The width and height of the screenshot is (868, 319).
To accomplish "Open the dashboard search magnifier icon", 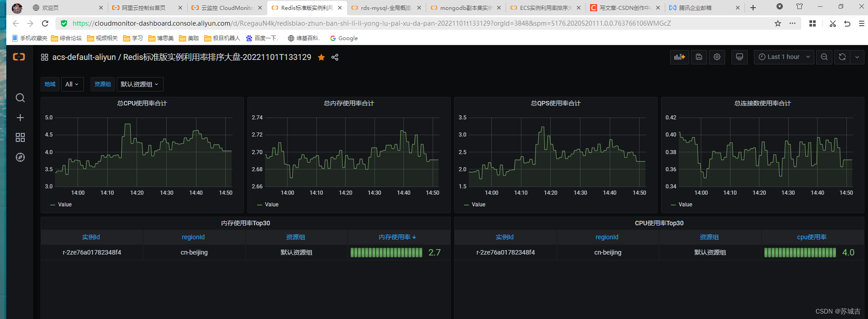I will [x=20, y=98].
